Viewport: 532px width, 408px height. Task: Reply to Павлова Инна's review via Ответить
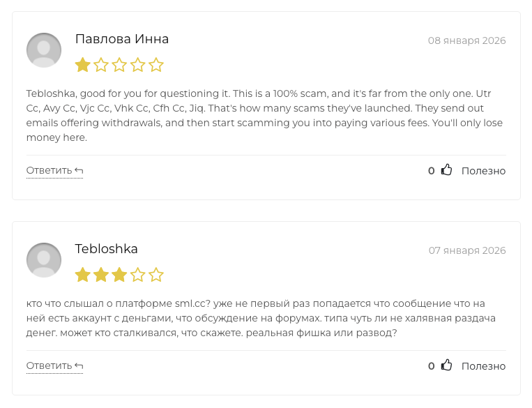pos(54,171)
